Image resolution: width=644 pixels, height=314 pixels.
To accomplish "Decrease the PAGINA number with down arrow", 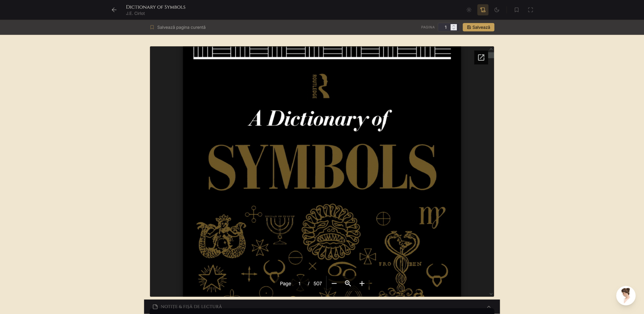I will [454, 29].
